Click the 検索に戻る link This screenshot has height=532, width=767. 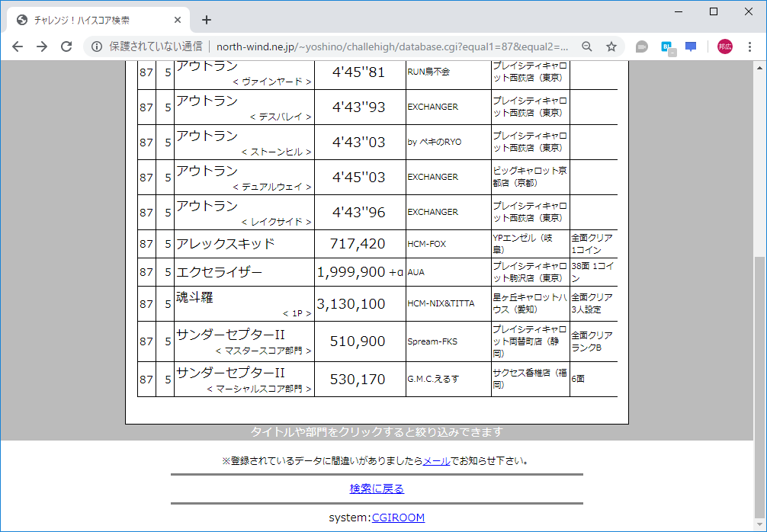(377, 489)
